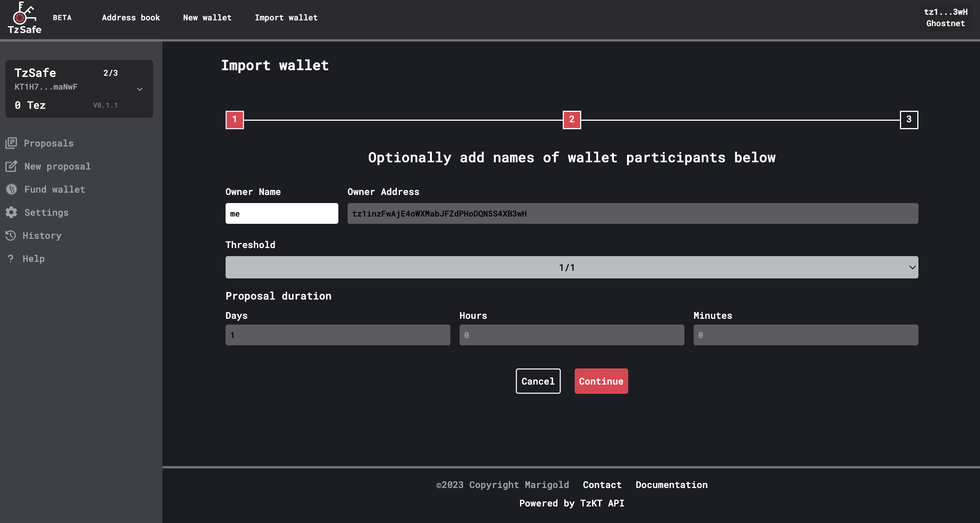980x523 pixels.
Task: Click the Hours duration input
Action: (572, 335)
